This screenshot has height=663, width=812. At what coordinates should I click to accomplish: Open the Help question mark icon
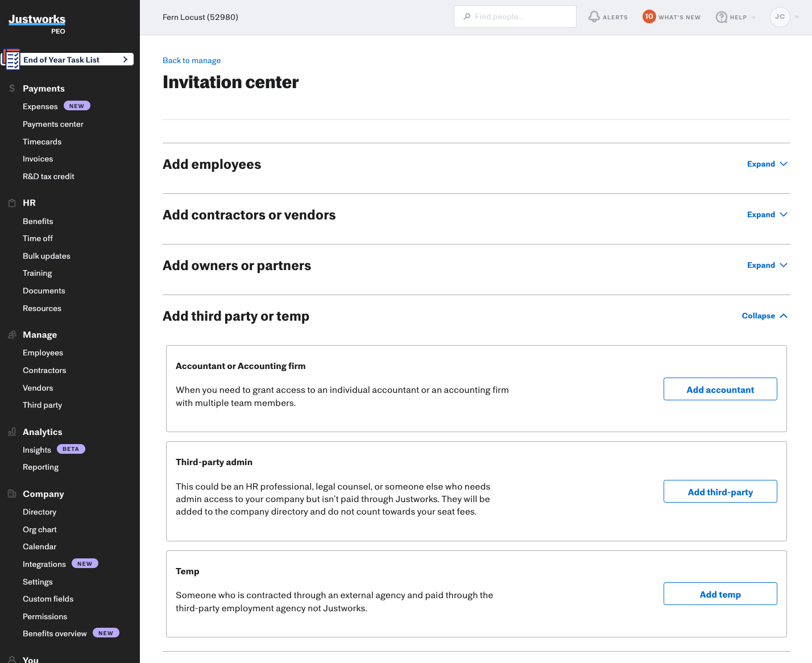[x=722, y=17]
